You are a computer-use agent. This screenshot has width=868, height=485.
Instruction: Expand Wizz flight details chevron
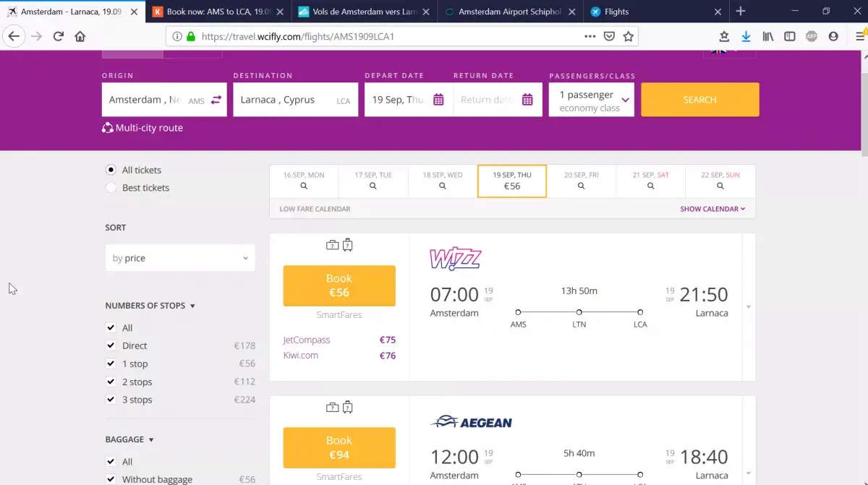click(x=749, y=306)
